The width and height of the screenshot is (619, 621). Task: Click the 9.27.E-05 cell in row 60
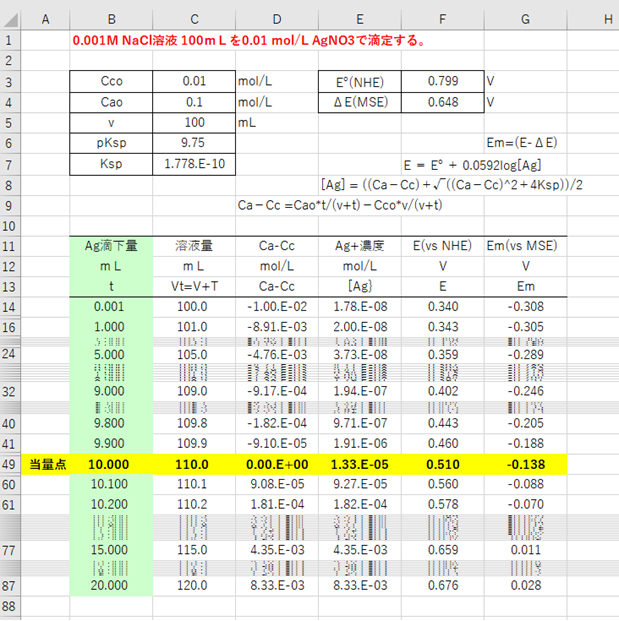point(360,484)
